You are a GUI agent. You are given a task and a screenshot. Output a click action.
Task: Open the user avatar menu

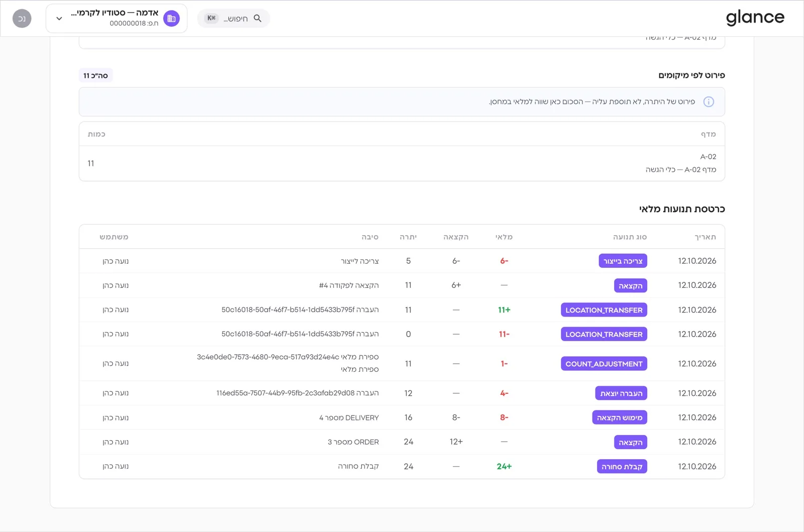click(x=22, y=19)
